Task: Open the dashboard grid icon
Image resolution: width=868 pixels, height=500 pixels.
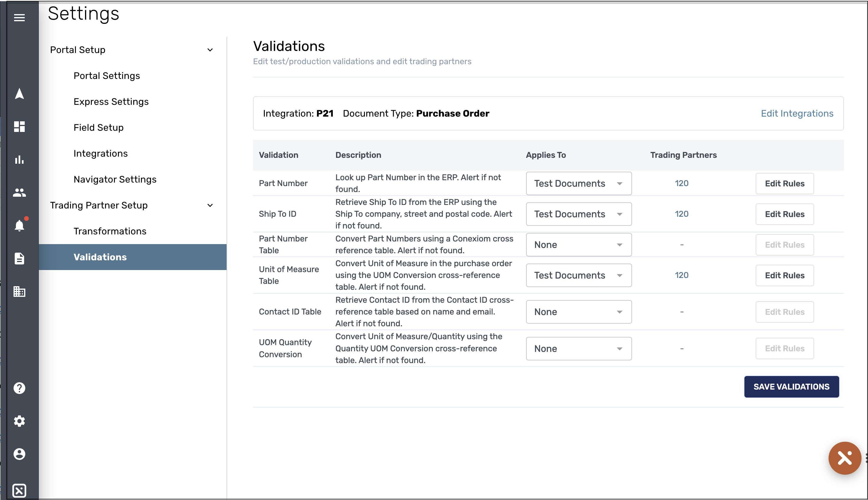Action: pyautogui.click(x=19, y=126)
